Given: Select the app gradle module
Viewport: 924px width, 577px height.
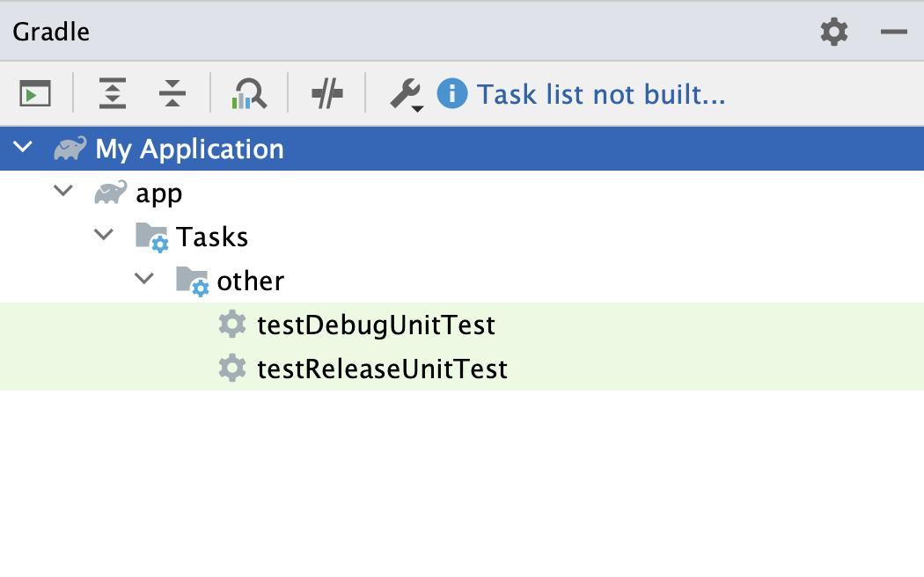Looking at the screenshot, I should 159,193.
